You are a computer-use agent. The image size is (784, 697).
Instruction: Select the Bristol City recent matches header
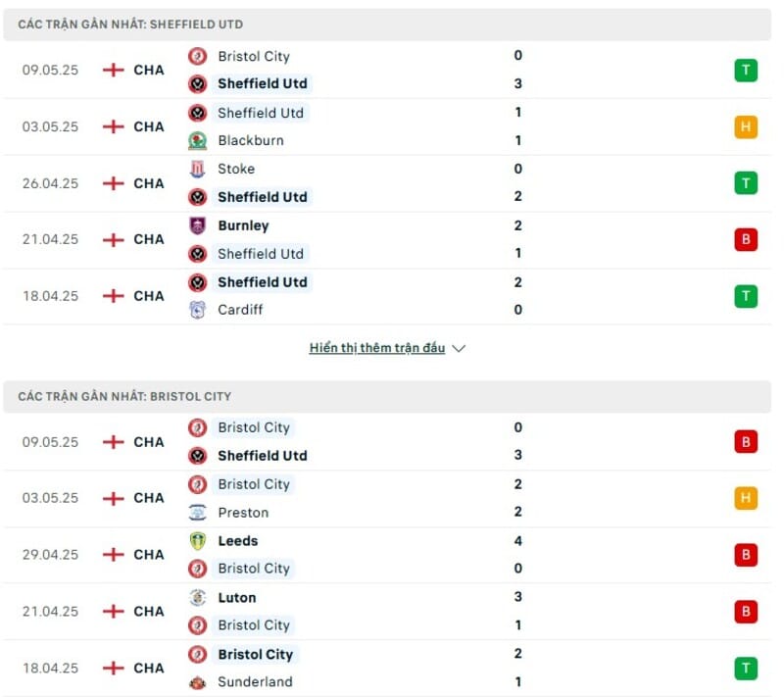[x=387, y=396]
